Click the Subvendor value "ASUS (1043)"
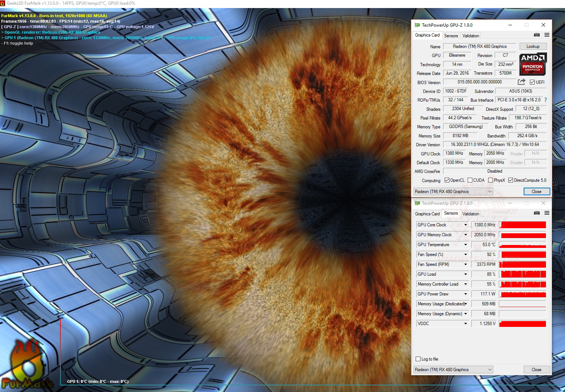Screen dimensions: 565x392 coord(521,91)
